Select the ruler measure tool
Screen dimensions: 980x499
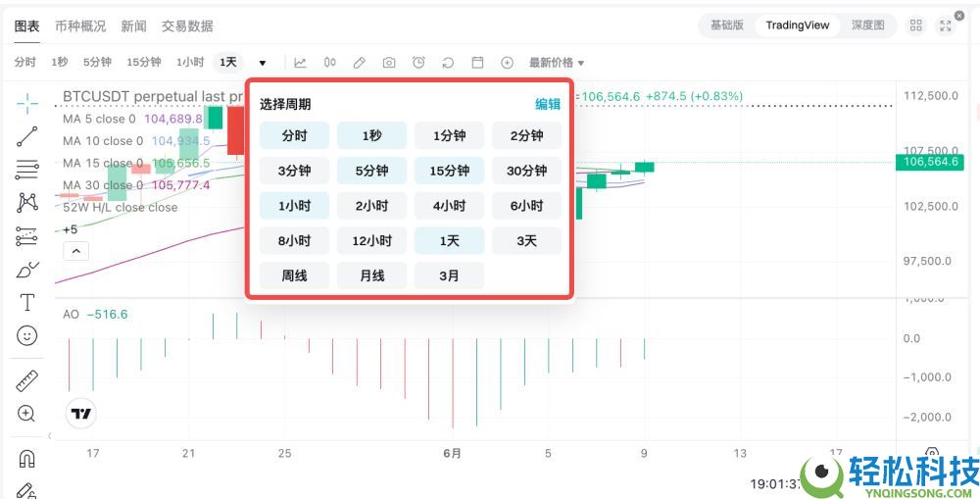click(x=26, y=380)
